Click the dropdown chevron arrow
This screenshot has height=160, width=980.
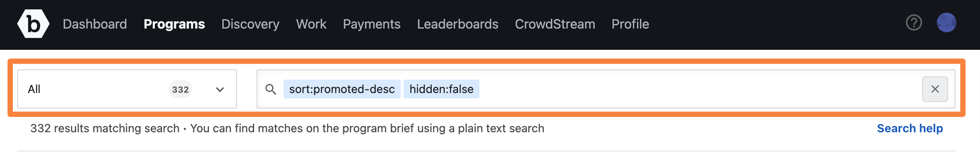click(x=220, y=89)
